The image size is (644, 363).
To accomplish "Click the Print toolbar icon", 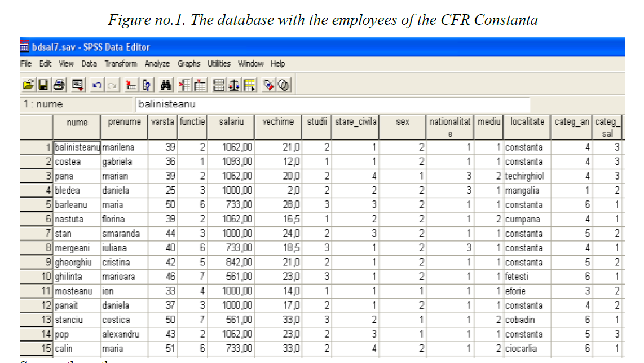I will 59,85.
